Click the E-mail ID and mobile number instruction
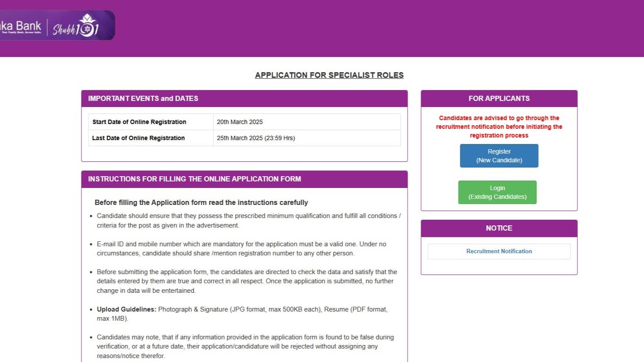This screenshot has width=644, height=362. (241, 249)
